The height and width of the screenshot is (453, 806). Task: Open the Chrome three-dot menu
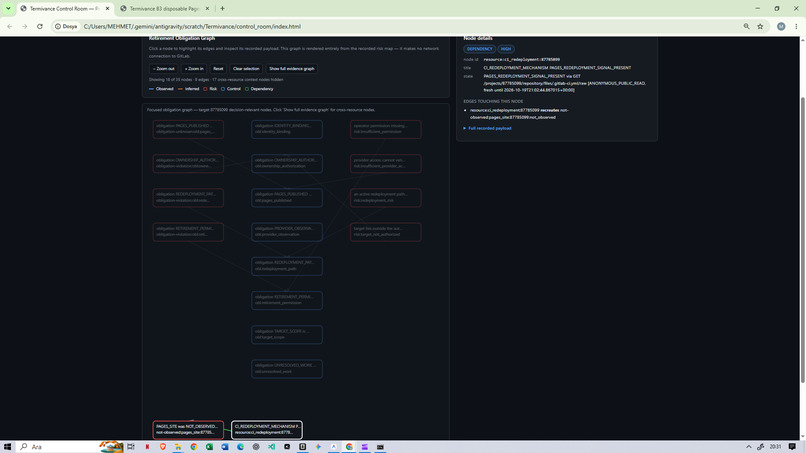click(796, 26)
